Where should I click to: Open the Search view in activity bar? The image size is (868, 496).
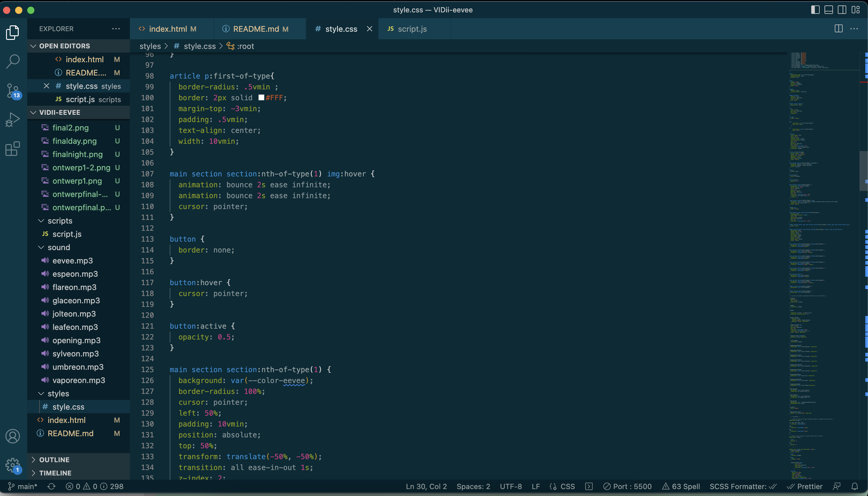[x=13, y=62]
